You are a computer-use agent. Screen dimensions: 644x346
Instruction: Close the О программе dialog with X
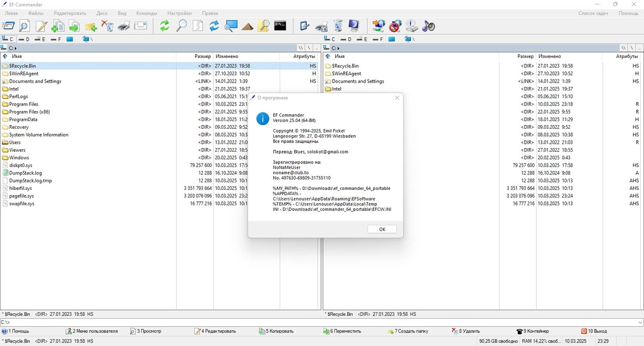pyautogui.click(x=397, y=98)
